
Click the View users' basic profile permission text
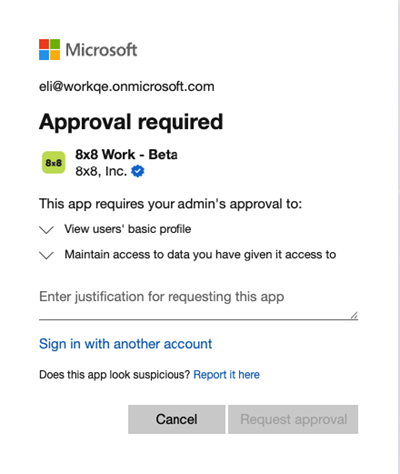point(128,229)
